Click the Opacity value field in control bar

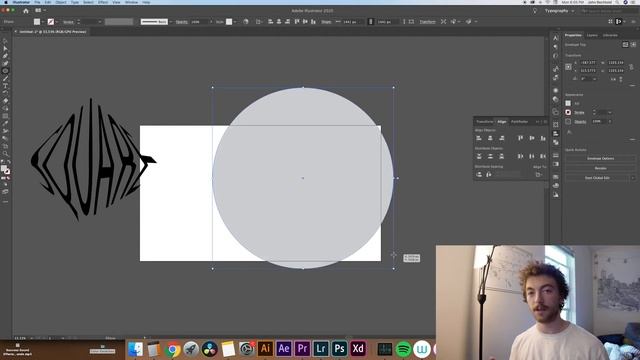point(199,22)
